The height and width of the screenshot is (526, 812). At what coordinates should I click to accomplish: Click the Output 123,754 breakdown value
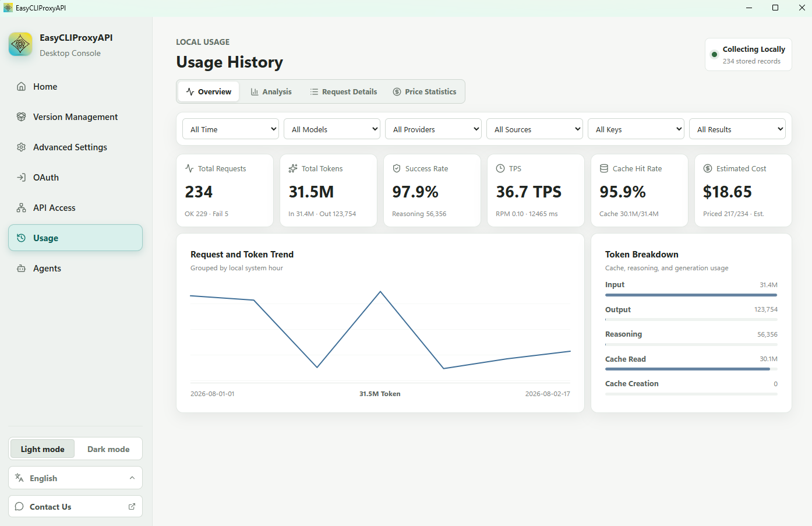[765, 309]
